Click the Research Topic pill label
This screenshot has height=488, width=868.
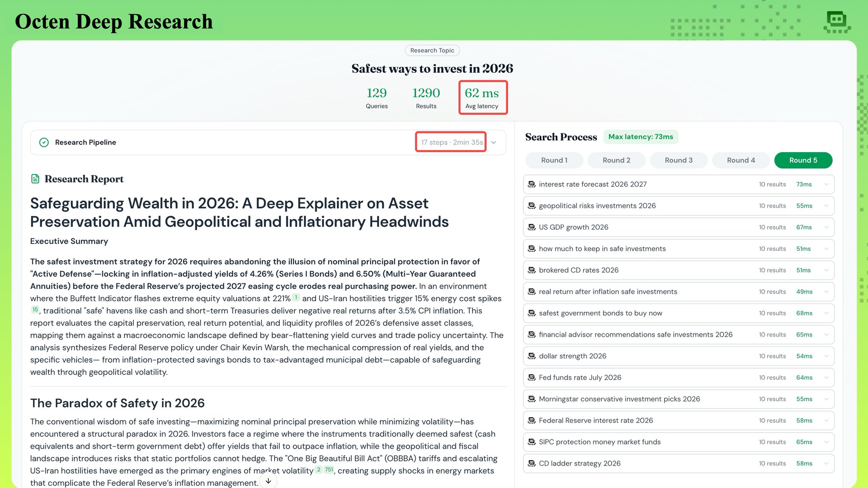point(432,50)
